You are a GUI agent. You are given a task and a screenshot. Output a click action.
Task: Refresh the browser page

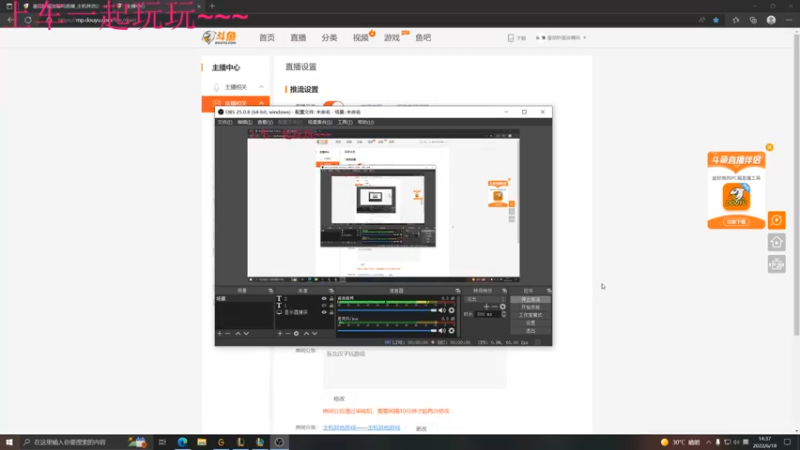pyautogui.click(x=28, y=20)
